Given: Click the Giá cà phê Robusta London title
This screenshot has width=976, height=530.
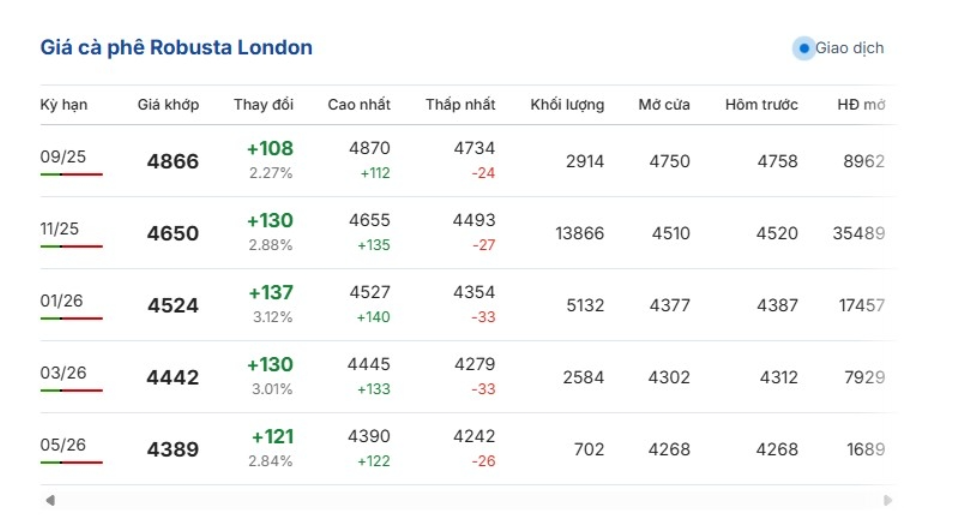Looking at the screenshot, I should 176,47.
